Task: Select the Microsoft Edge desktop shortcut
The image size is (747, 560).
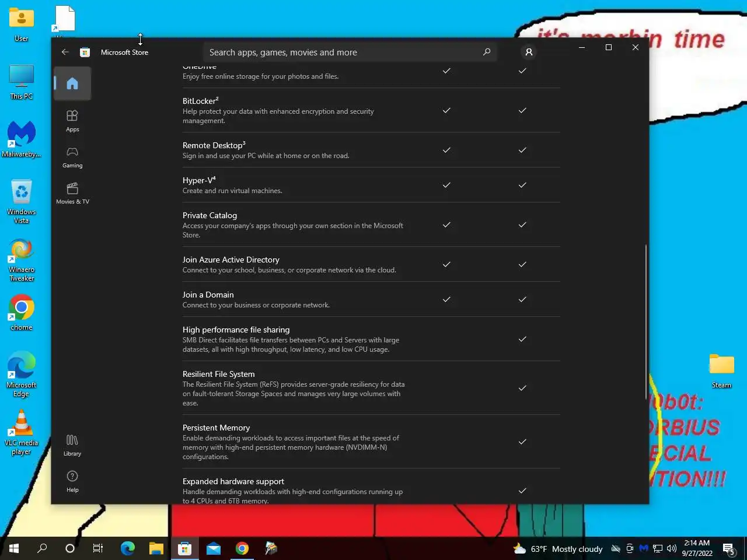Action: 22,374
